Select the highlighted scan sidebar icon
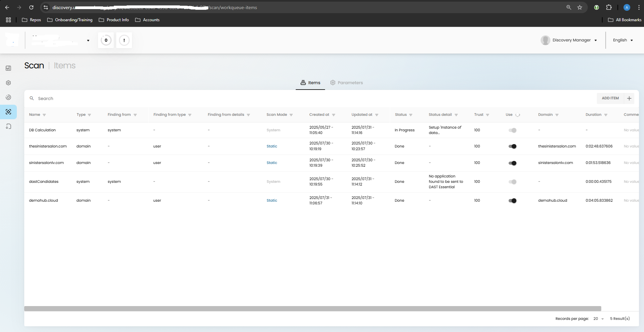This screenshot has width=644, height=332. click(x=8, y=112)
